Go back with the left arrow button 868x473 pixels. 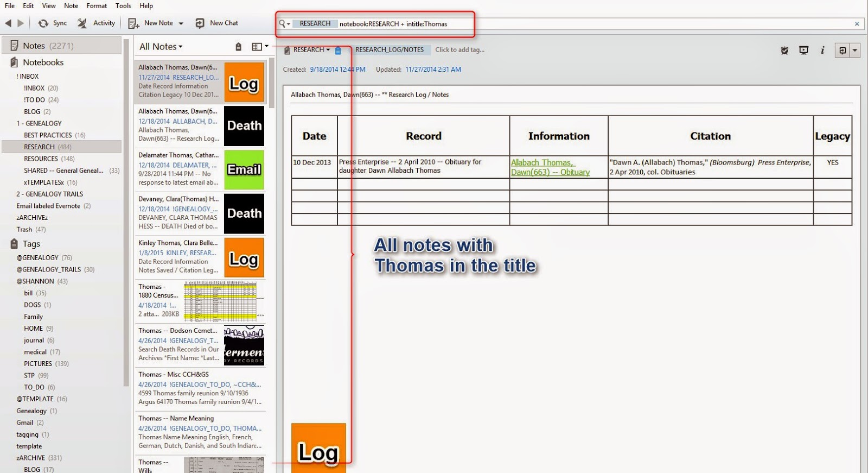pyautogui.click(x=8, y=23)
